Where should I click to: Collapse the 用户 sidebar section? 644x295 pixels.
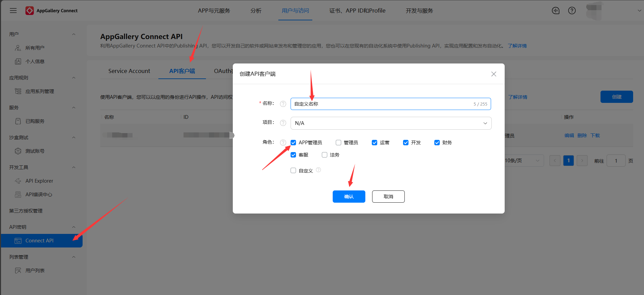(x=74, y=34)
